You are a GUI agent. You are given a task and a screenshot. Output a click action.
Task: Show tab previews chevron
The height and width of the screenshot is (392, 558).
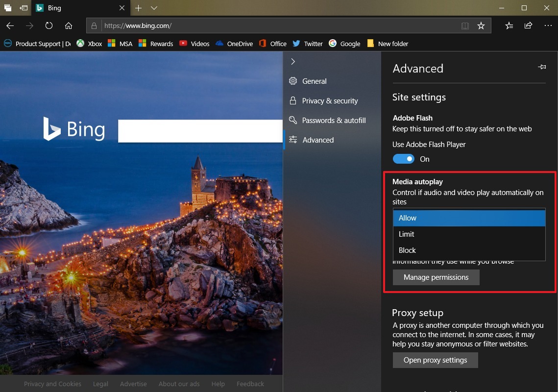(154, 8)
